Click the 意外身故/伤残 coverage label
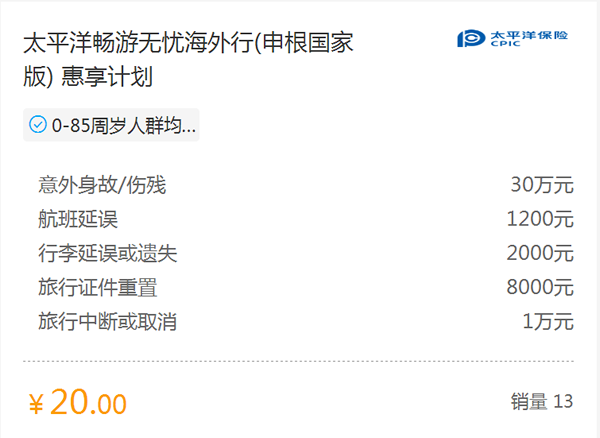The image size is (600, 438). [x=102, y=185]
